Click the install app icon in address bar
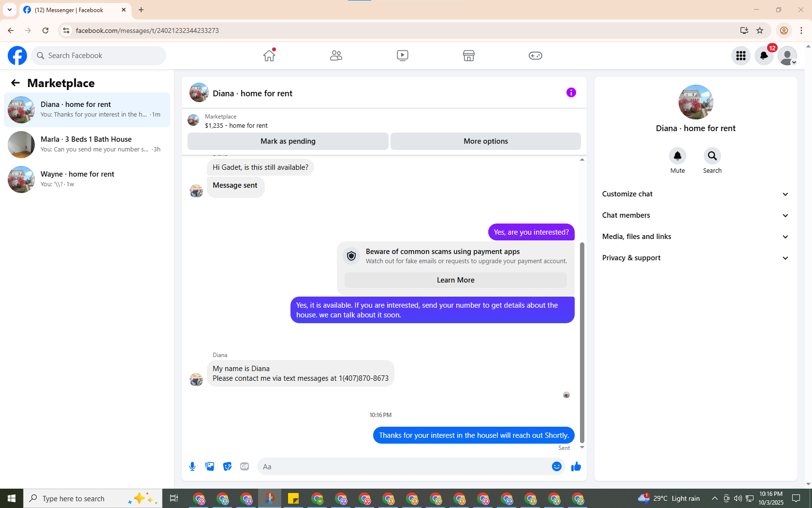 [744, 30]
